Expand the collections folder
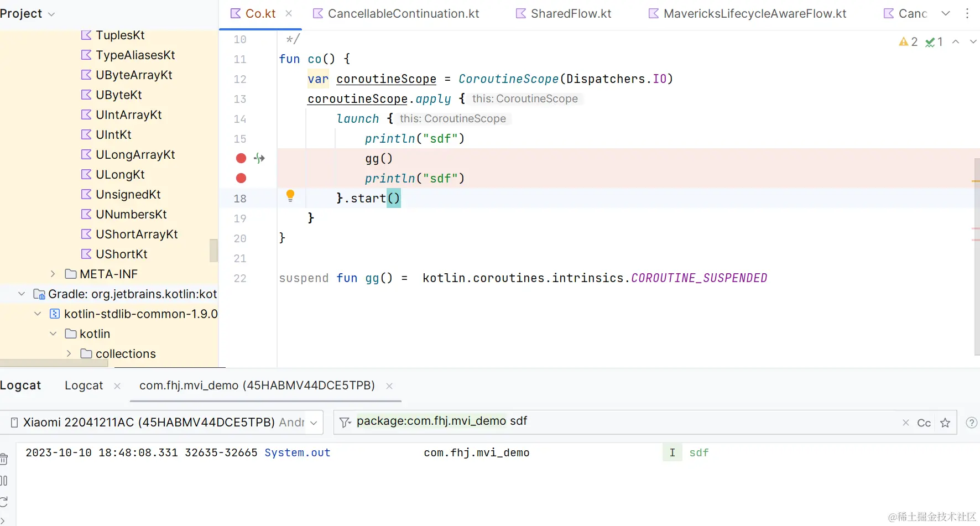Screen dimensions: 980x526 click(x=69, y=354)
